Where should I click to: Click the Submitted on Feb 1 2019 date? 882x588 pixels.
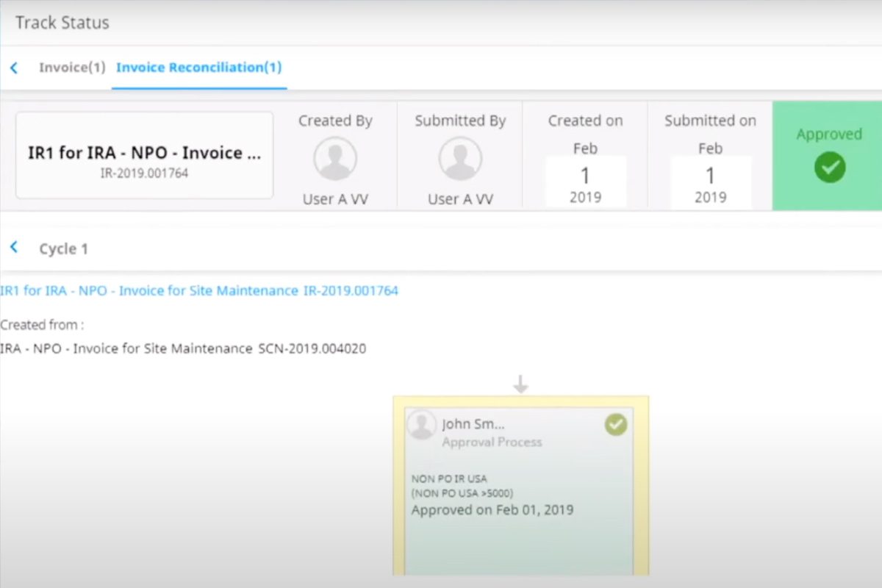click(710, 175)
